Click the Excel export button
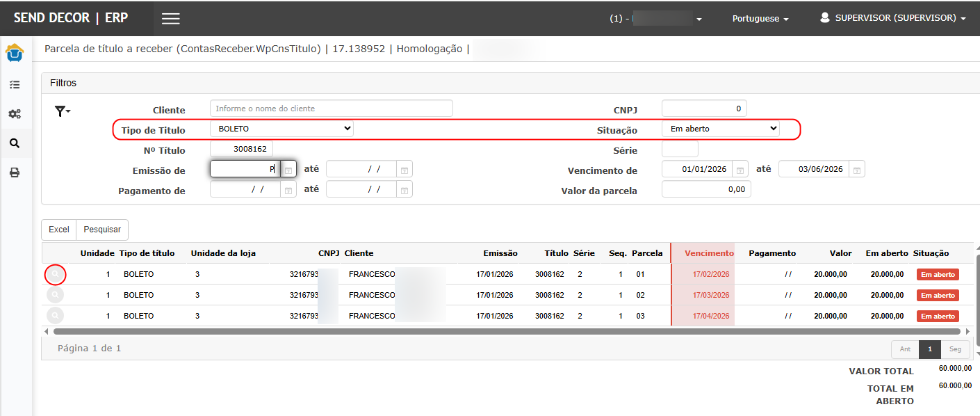The image size is (980, 416). [x=58, y=230]
